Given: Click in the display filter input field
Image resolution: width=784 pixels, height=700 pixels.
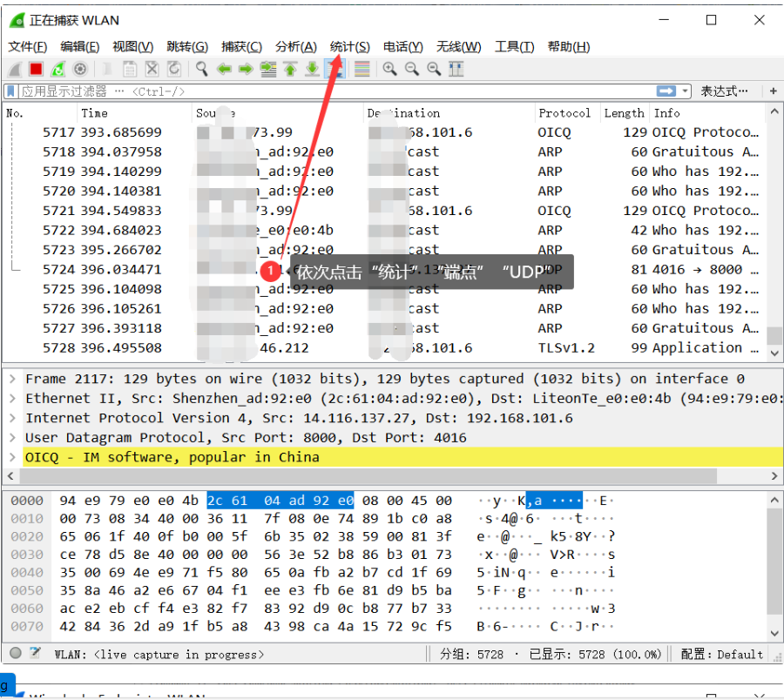Looking at the screenshot, I should 337,91.
